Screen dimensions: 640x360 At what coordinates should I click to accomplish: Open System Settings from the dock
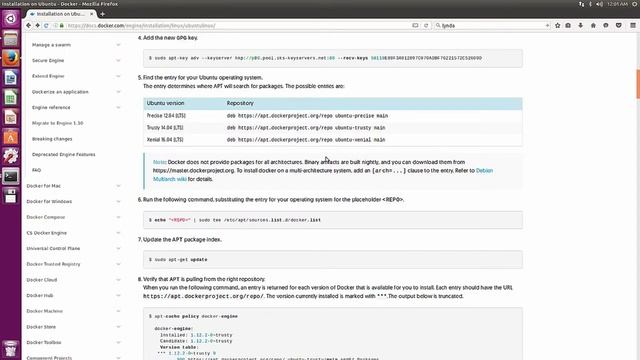11,157
